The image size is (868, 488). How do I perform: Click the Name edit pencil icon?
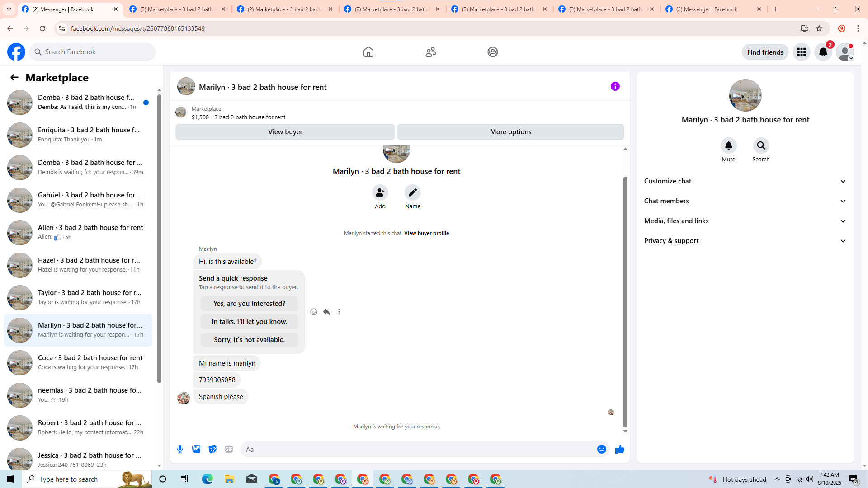[412, 192]
